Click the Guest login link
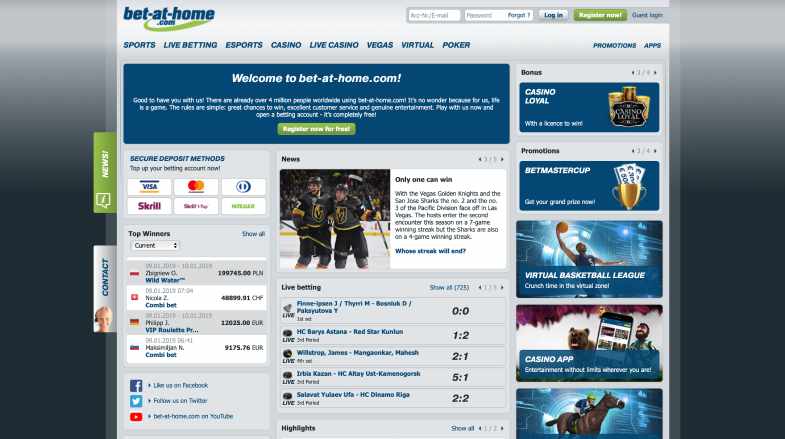Viewport: 785px width, 439px height. 647,16
